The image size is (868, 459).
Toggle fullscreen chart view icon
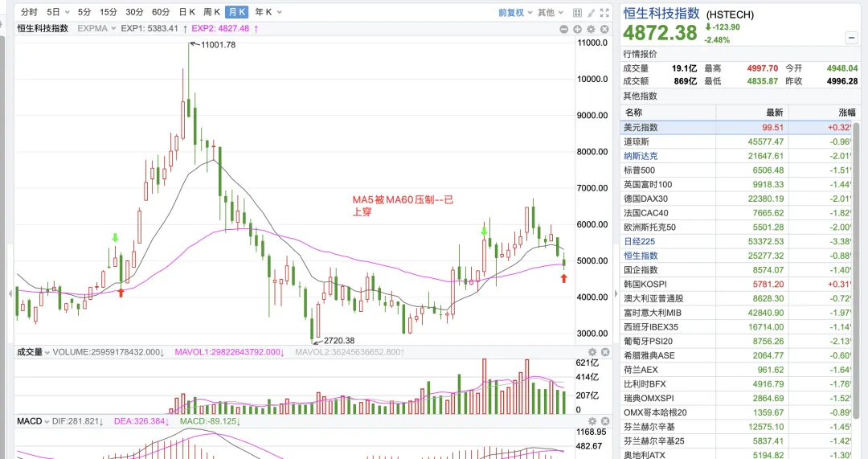(604, 12)
